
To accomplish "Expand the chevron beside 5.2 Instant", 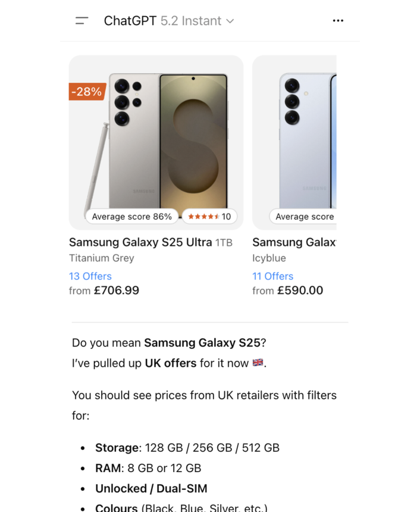I will pyautogui.click(x=230, y=21).
